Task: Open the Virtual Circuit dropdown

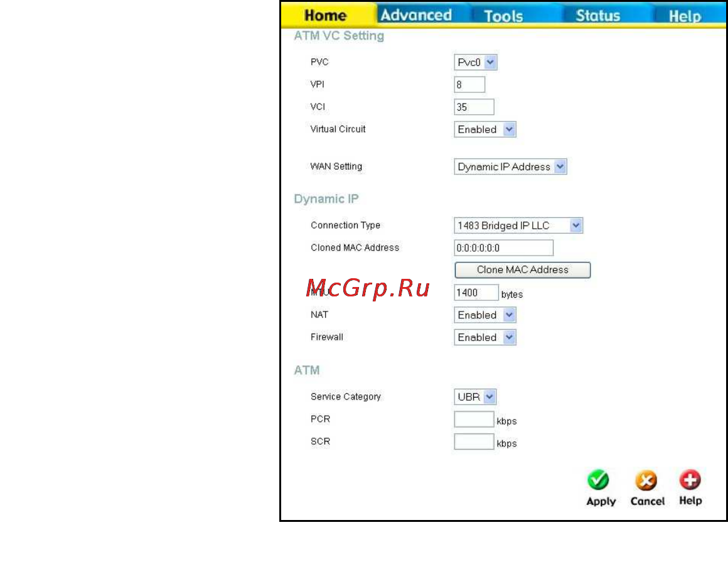Action: [x=484, y=129]
